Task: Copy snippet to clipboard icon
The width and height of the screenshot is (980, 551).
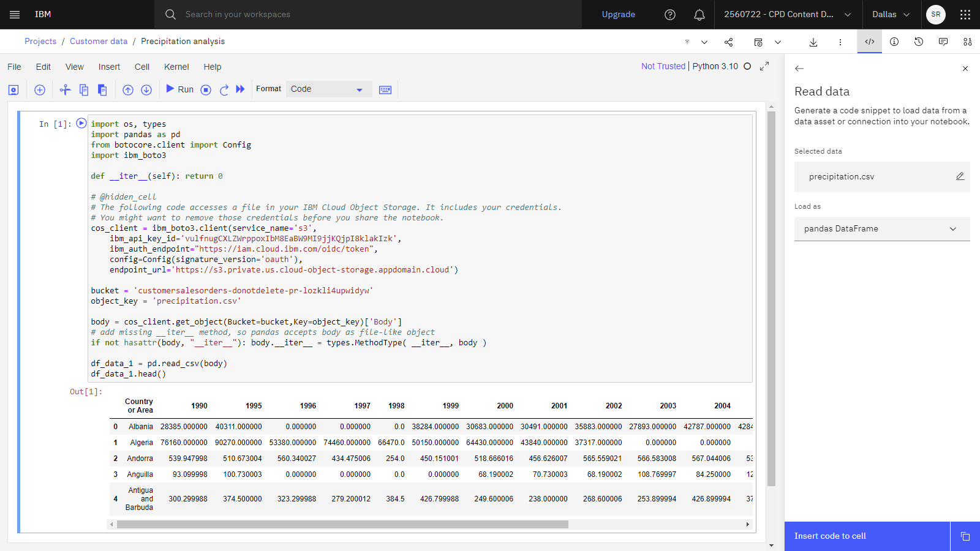Action: (965, 536)
